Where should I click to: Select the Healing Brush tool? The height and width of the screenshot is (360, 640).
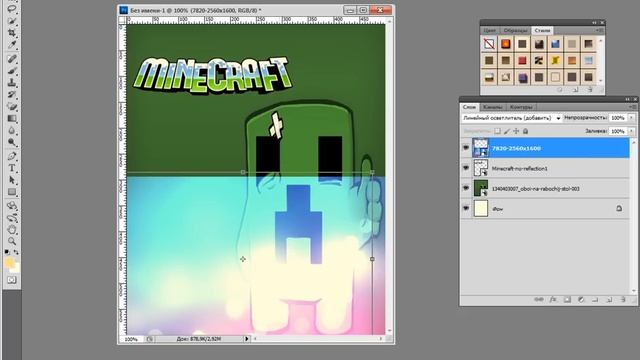tap(12, 59)
